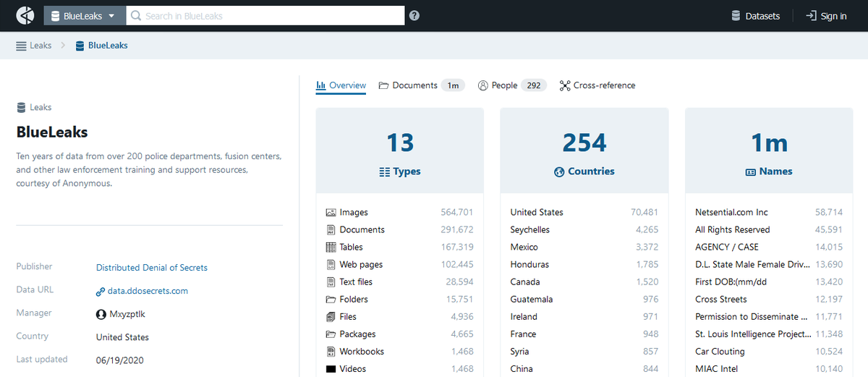Click the Images type icon
Screen dimensions: 868x377
[331, 213]
